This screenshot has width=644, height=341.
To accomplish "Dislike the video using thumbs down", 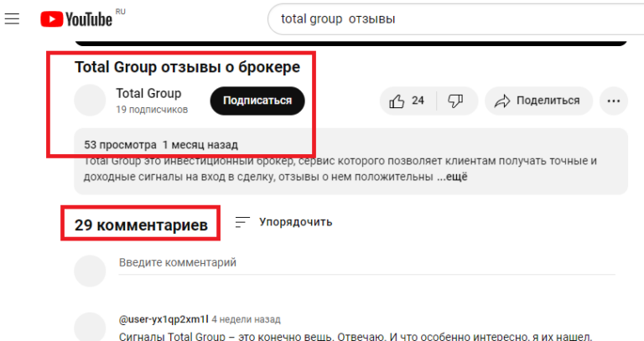I will coord(456,101).
